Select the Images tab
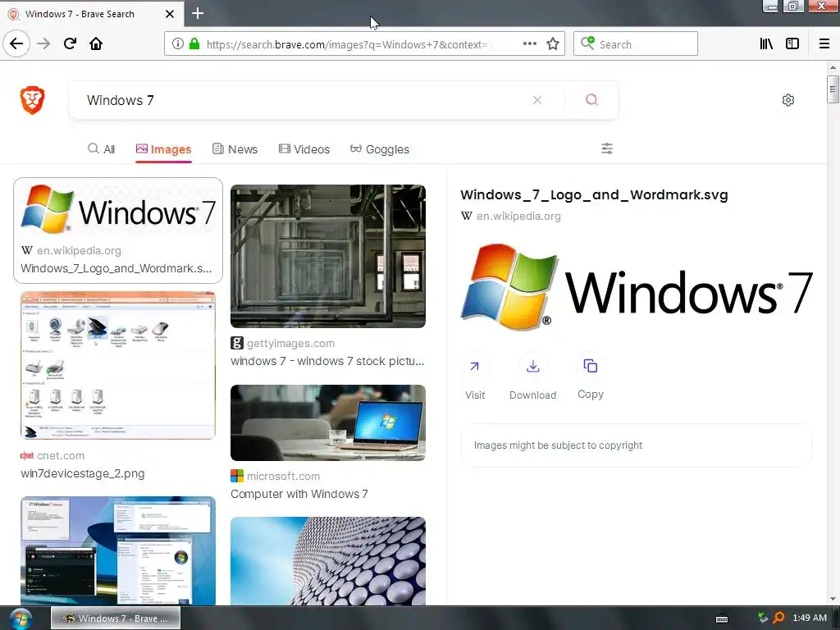Image resolution: width=840 pixels, height=630 pixels. [x=163, y=149]
